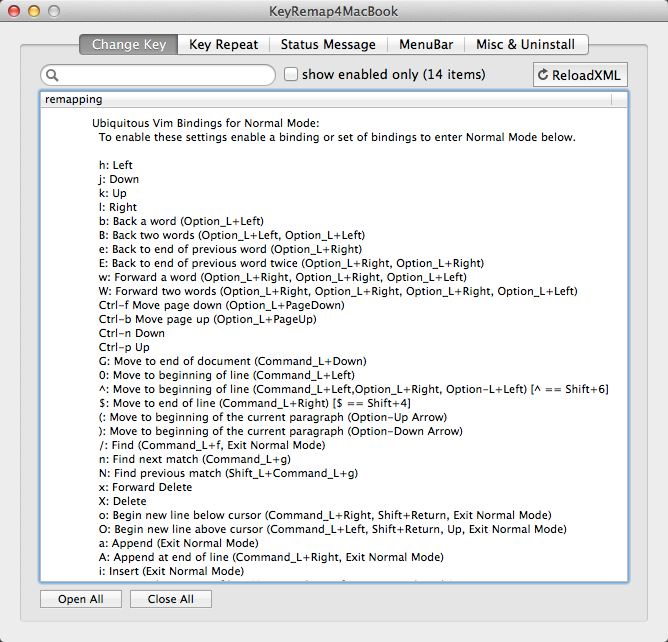The height and width of the screenshot is (642, 668).
Task: Focus the search input field
Action: (x=158, y=75)
